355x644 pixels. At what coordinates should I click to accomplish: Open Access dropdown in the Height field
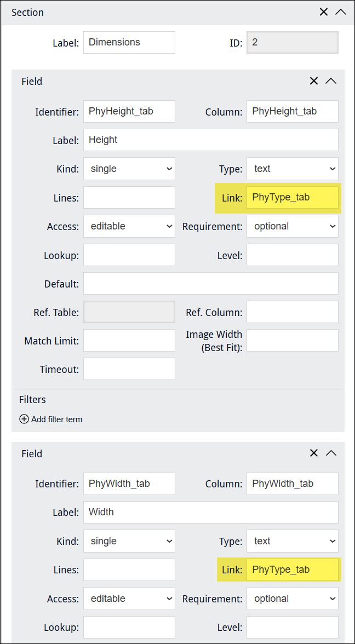(x=129, y=226)
